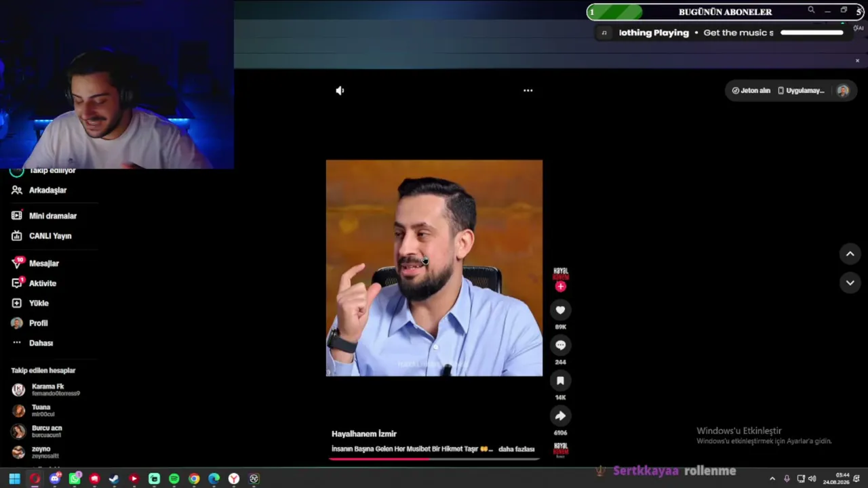Open the notification center bell icon
The image size is (868, 488).
coord(857,479)
